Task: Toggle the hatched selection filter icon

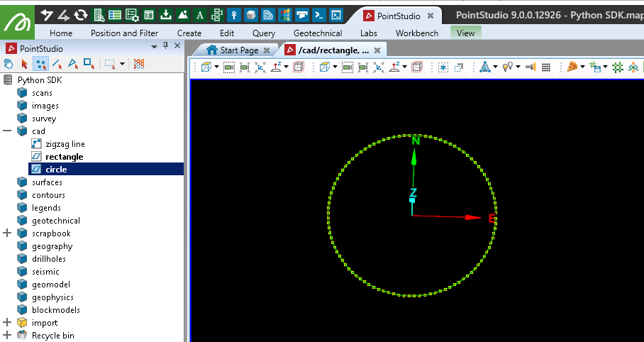Action: 139,64
